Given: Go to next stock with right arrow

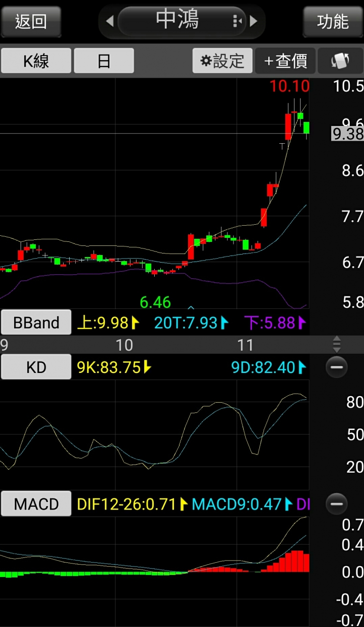Looking at the screenshot, I should (254, 21).
